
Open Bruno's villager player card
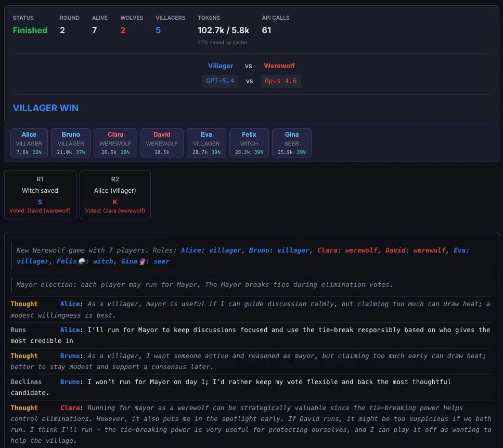71,142
